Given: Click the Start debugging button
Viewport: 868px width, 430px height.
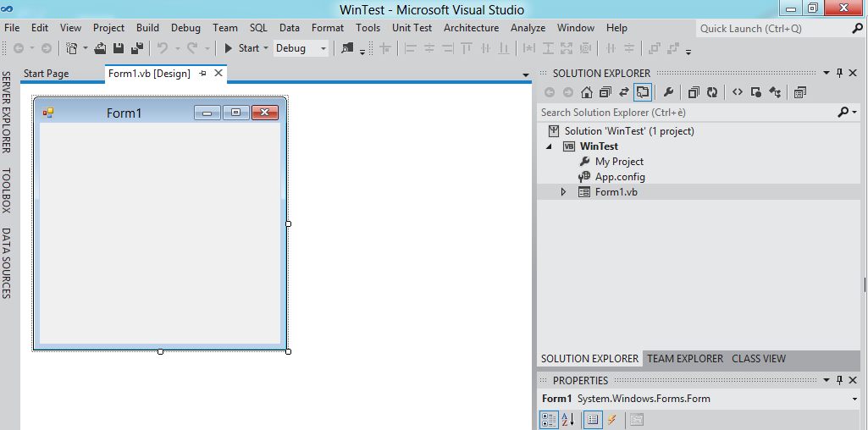Looking at the screenshot, I should click(x=242, y=48).
